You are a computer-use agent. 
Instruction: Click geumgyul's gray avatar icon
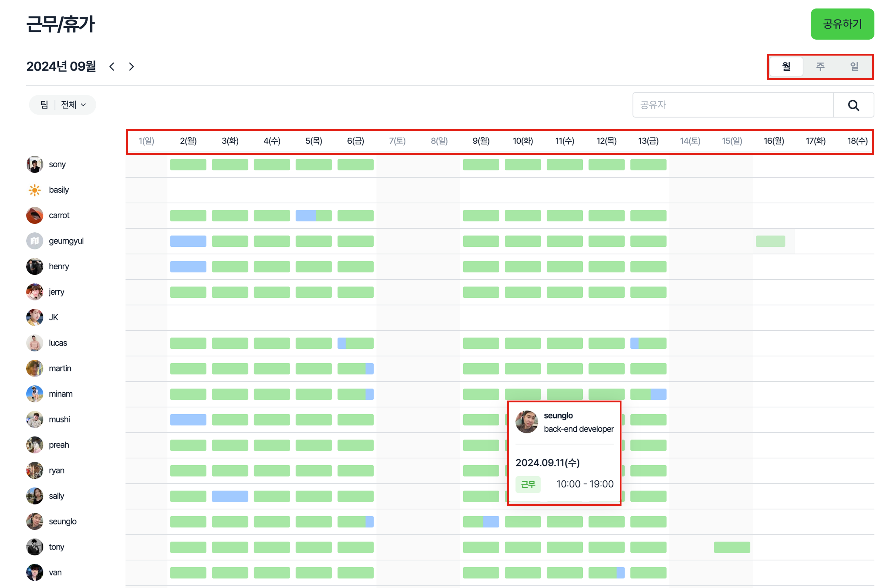35,241
